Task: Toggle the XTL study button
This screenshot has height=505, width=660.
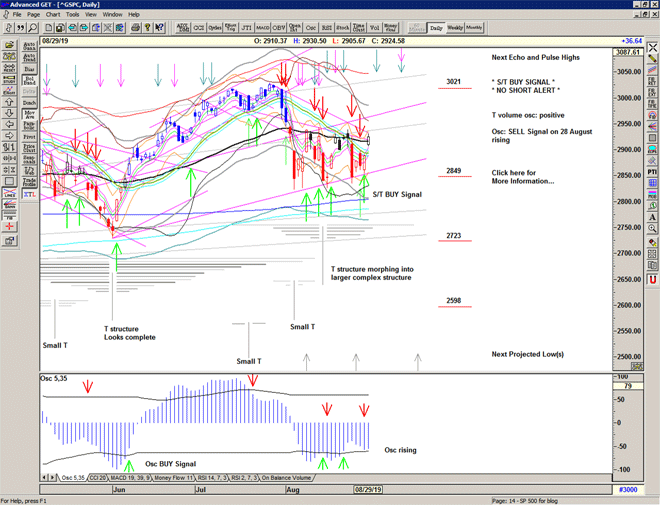Action: (x=30, y=193)
